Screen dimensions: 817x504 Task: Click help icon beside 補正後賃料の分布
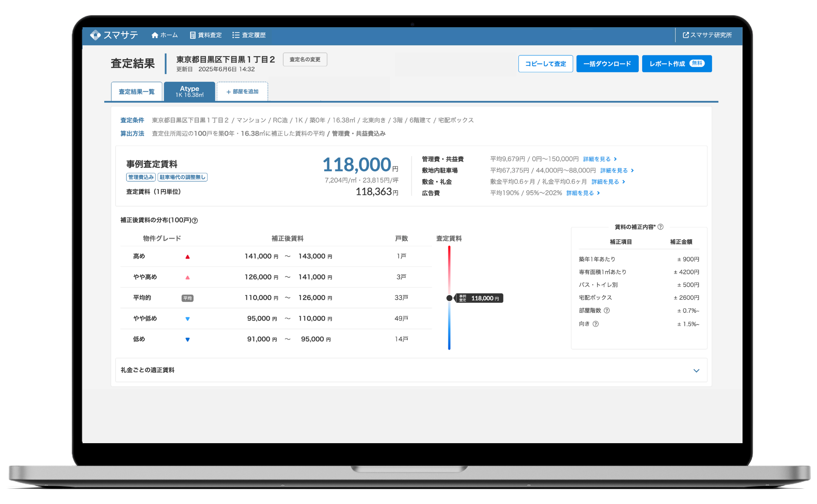(195, 221)
